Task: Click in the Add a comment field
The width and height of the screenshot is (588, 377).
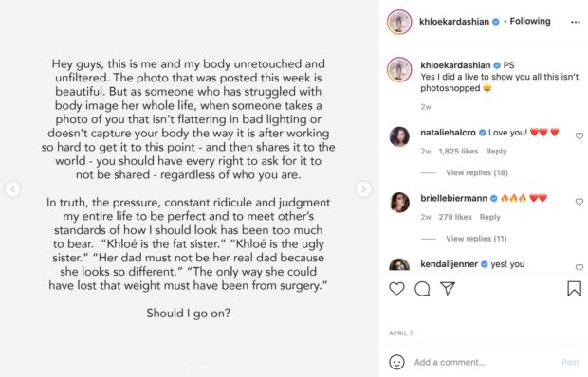Action: click(x=484, y=362)
